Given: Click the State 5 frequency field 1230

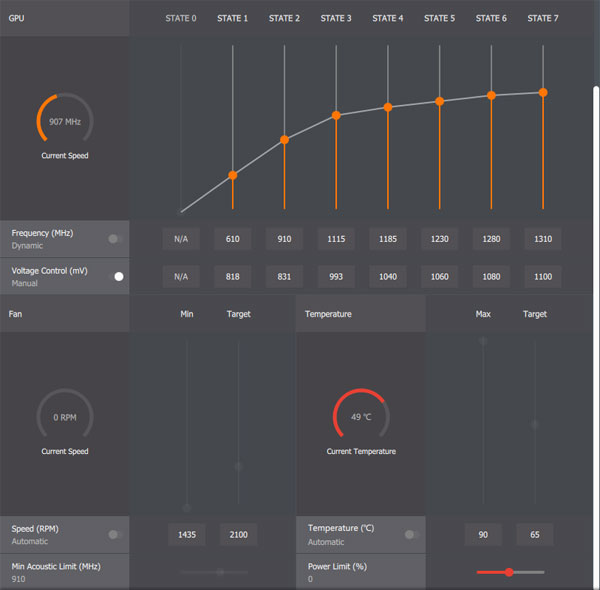Looking at the screenshot, I should (440, 239).
